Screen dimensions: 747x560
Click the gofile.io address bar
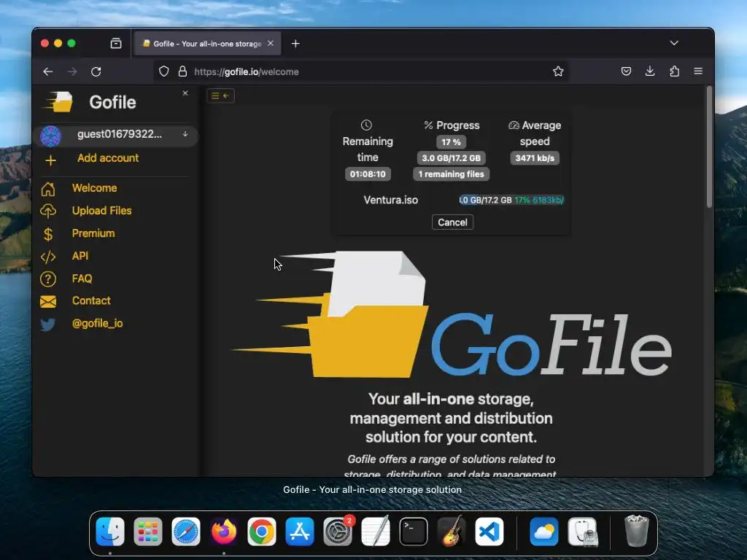click(362, 71)
